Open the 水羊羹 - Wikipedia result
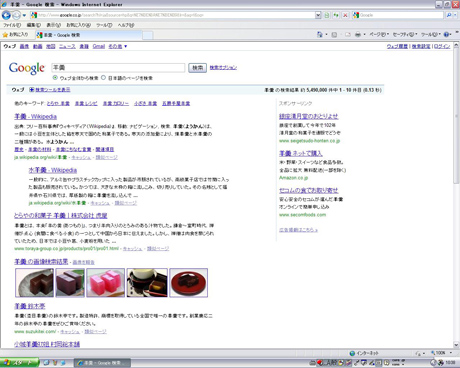This screenshot has width=460, height=368. coord(53,170)
